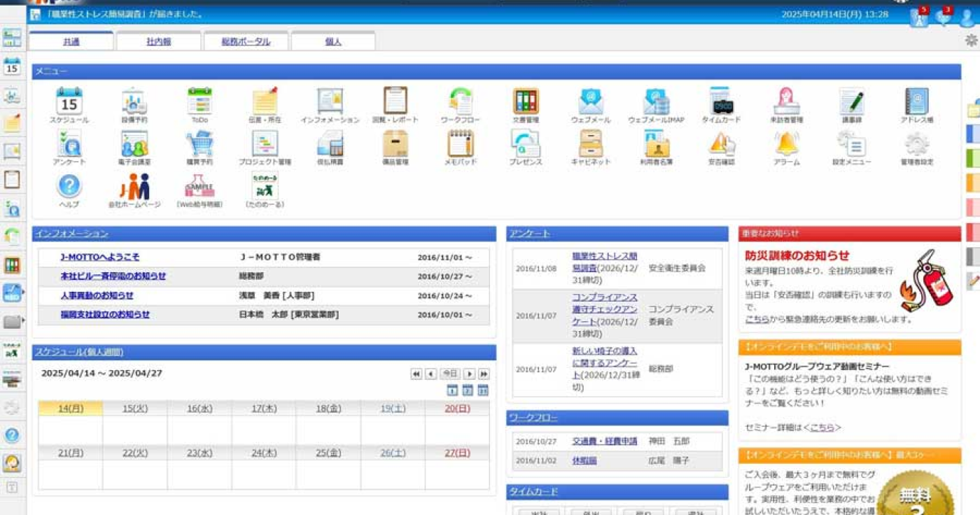Open the 14(月) date in the schedule

click(70, 409)
